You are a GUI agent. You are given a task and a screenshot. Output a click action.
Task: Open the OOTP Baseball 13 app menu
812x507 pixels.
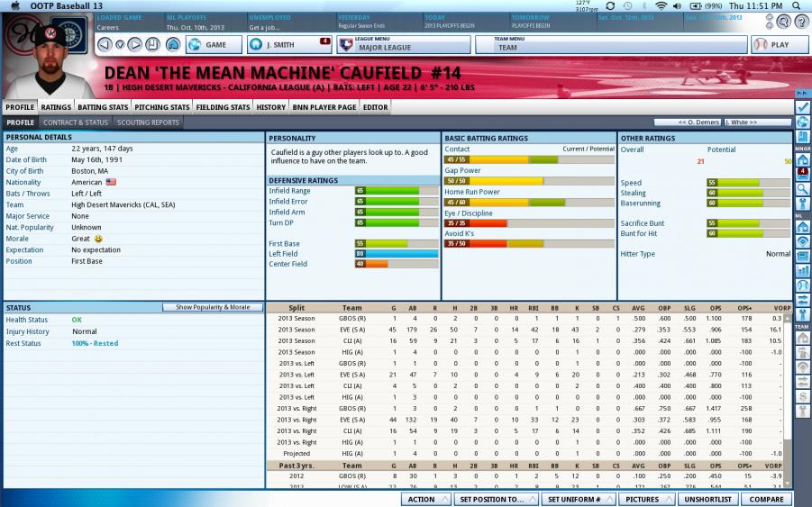coord(67,5)
